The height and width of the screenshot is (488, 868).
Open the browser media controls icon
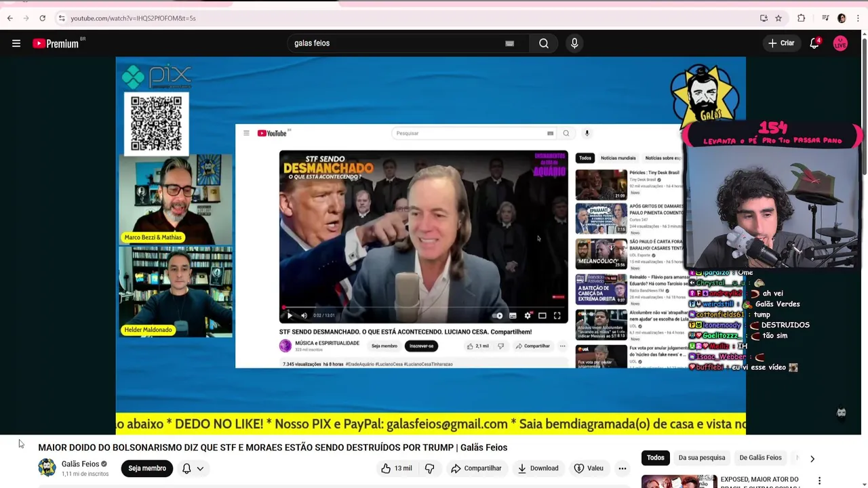(x=825, y=18)
